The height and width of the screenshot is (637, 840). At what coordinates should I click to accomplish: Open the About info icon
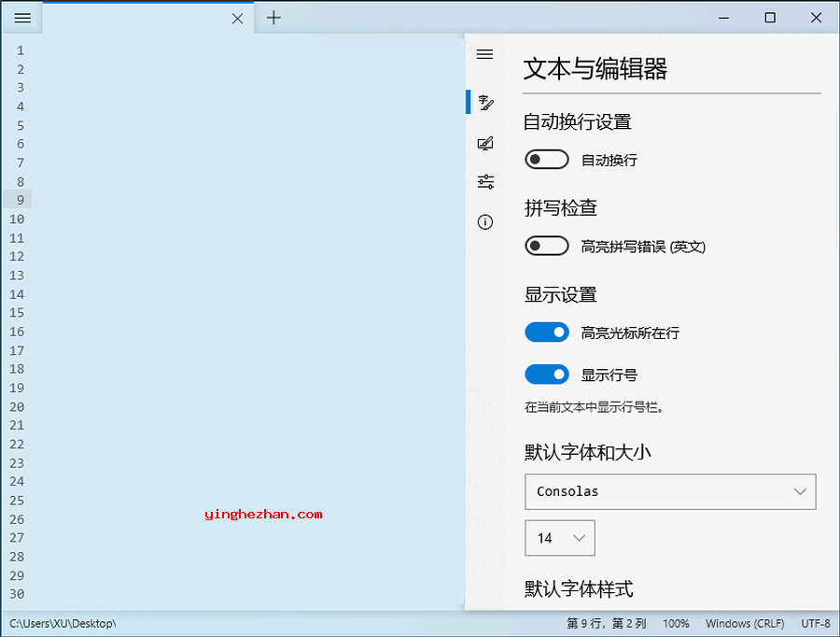click(x=484, y=222)
